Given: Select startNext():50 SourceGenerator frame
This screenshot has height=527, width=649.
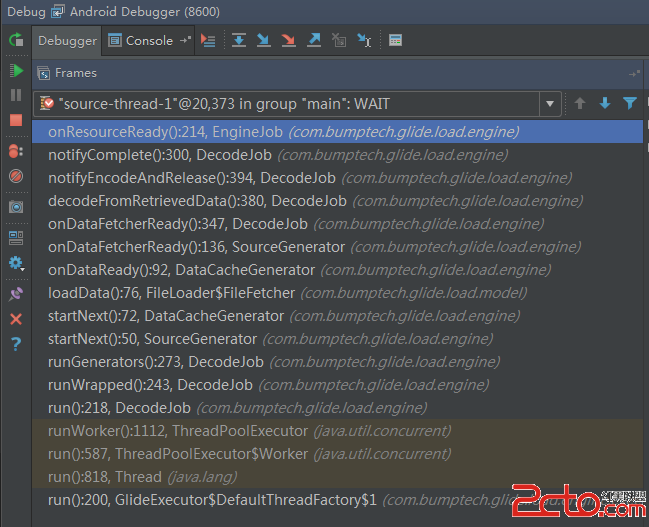Looking at the screenshot, I should 337,339.
